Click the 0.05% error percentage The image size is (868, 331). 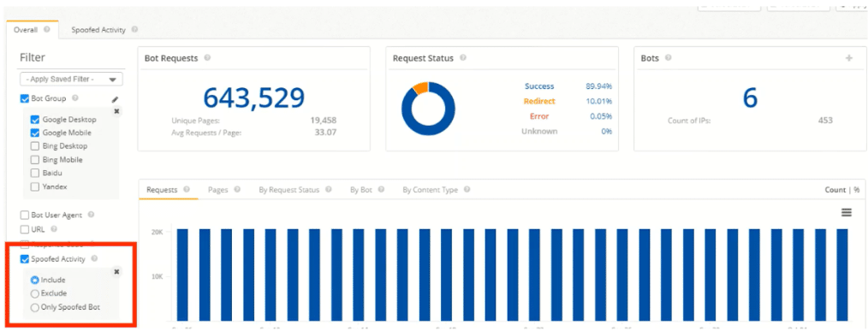coord(601,116)
